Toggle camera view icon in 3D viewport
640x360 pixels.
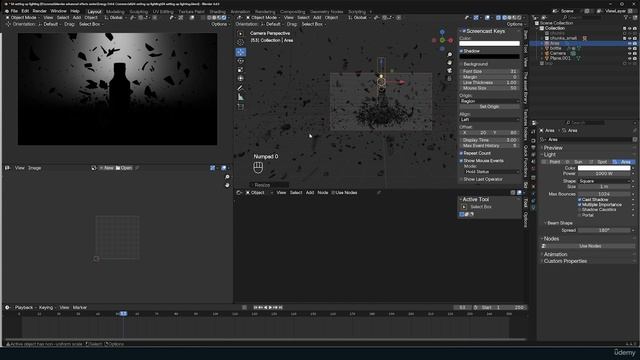coord(449,70)
